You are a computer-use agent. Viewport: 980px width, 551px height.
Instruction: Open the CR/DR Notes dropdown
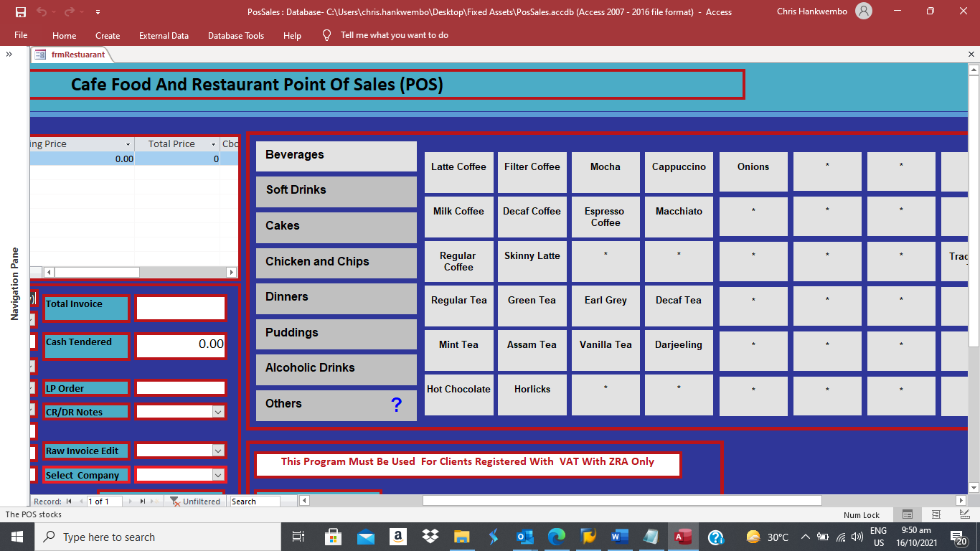[217, 411]
